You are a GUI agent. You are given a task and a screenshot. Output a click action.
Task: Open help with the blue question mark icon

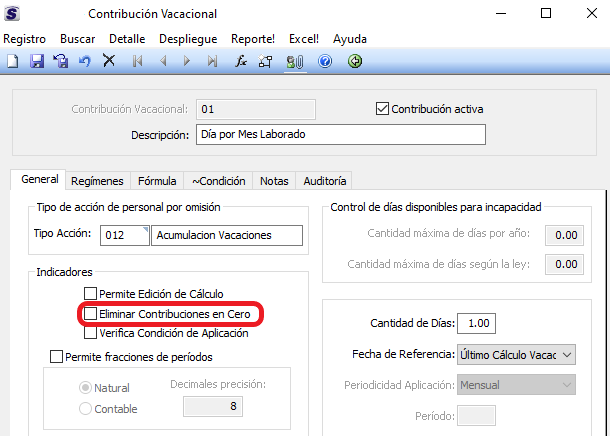click(325, 61)
